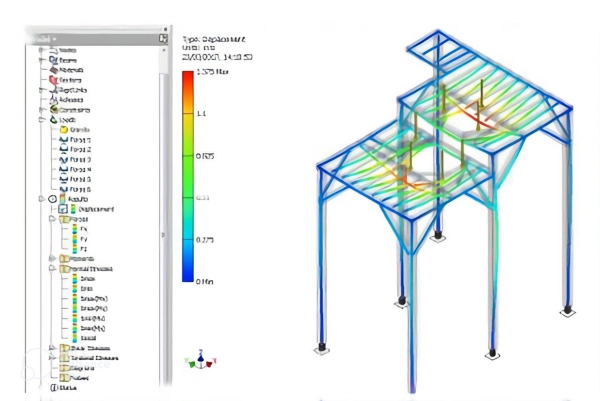Click the Probes folder icon
This screenshot has width=600, height=401.
coord(64,378)
